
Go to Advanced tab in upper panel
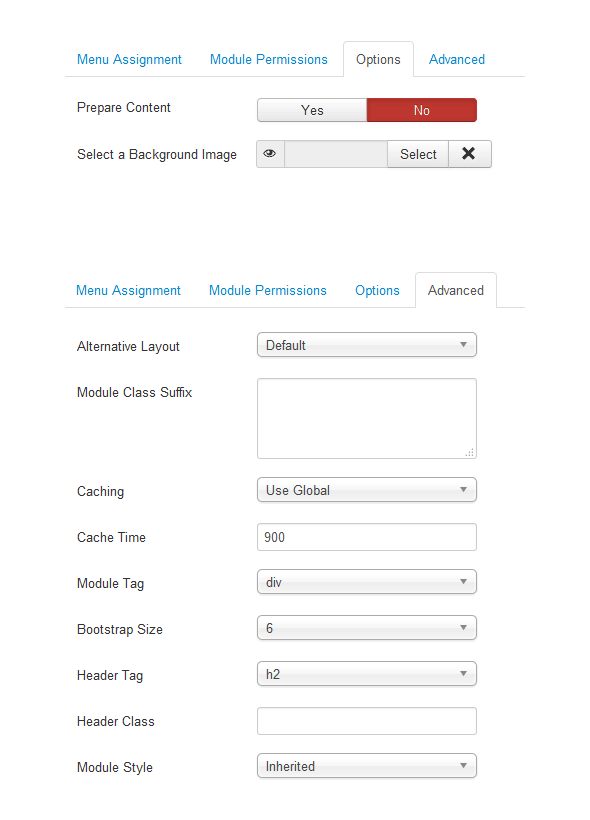point(457,60)
